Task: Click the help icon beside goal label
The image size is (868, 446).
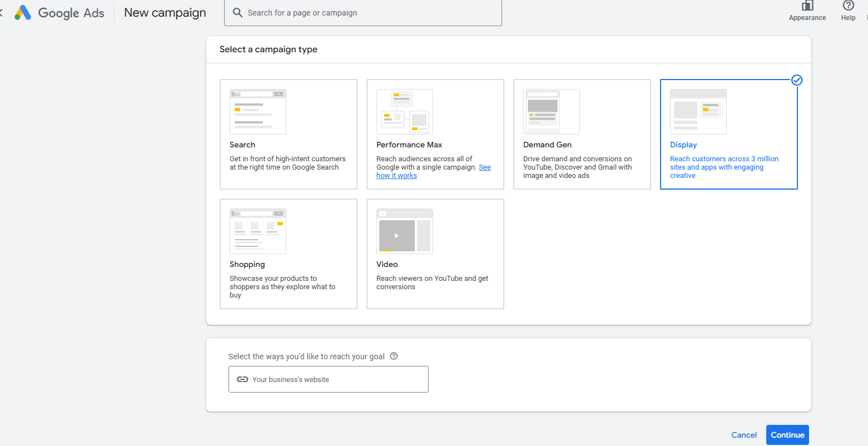Action: [x=394, y=356]
